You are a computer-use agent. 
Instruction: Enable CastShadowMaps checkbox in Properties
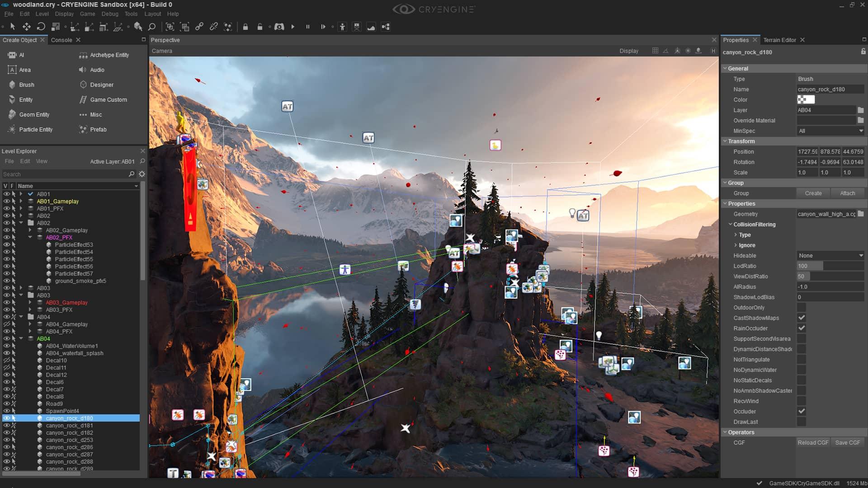point(802,318)
